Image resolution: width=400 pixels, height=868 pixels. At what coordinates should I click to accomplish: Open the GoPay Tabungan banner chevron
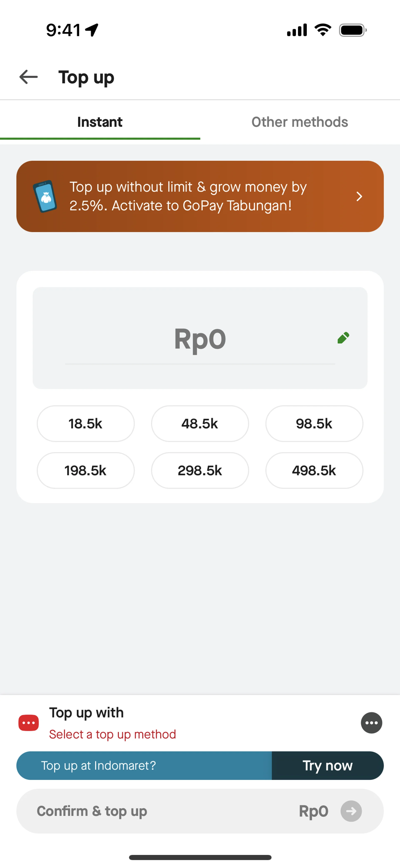pos(359,196)
